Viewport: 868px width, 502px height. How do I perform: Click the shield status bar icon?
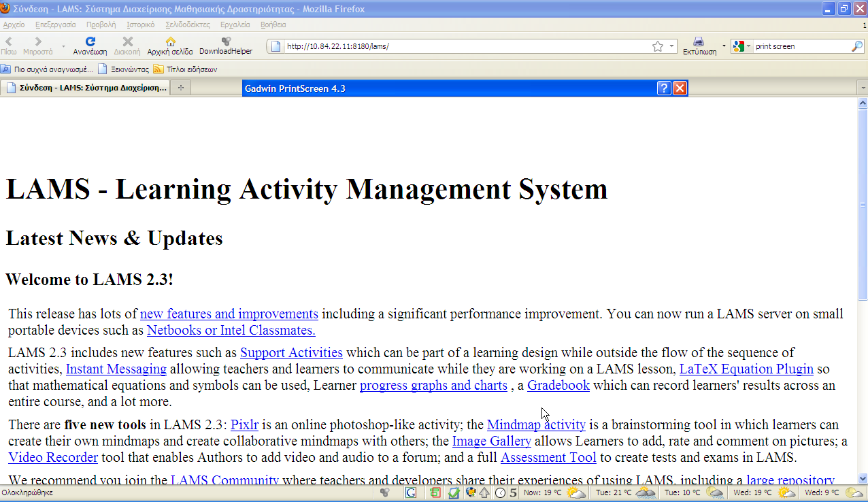470,492
